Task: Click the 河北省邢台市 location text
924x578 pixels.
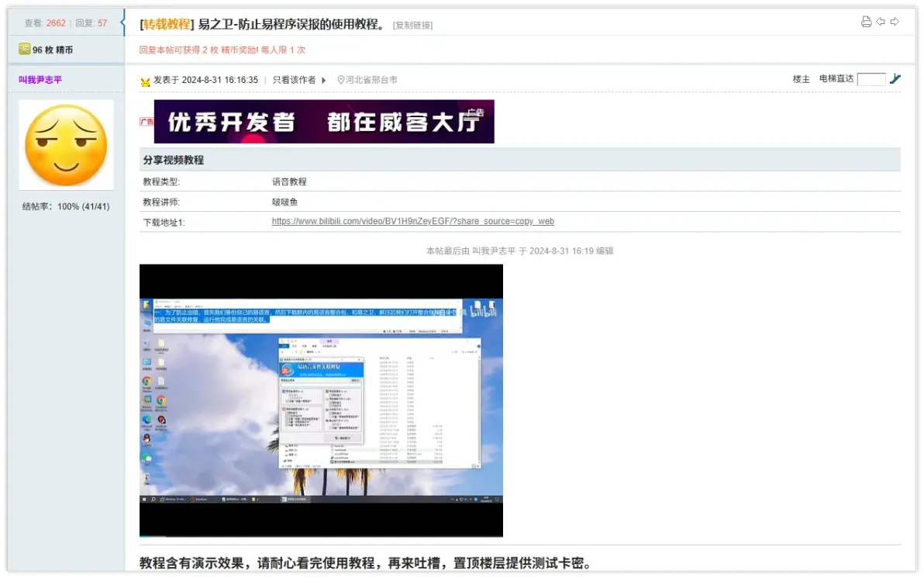Action: pyautogui.click(x=371, y=80)
